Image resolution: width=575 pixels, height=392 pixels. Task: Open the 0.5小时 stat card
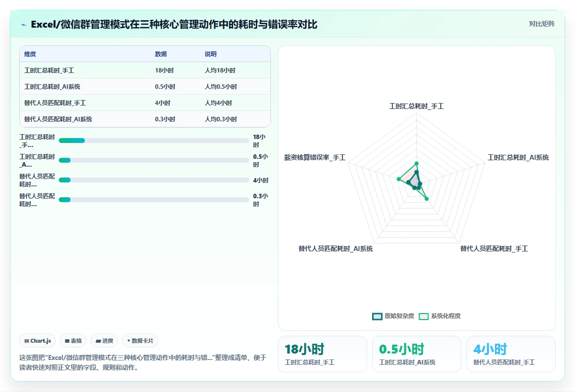(x=417, y=354)
